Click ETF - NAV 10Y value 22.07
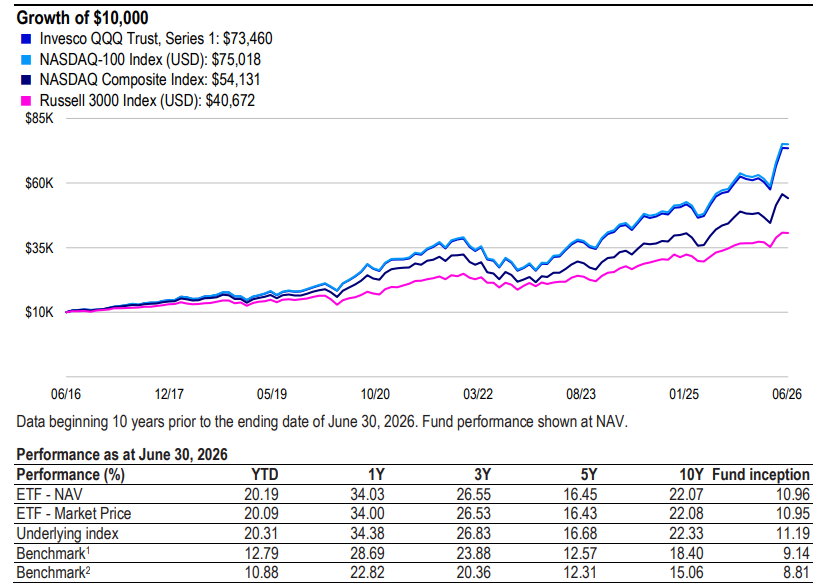 [686, 495]
